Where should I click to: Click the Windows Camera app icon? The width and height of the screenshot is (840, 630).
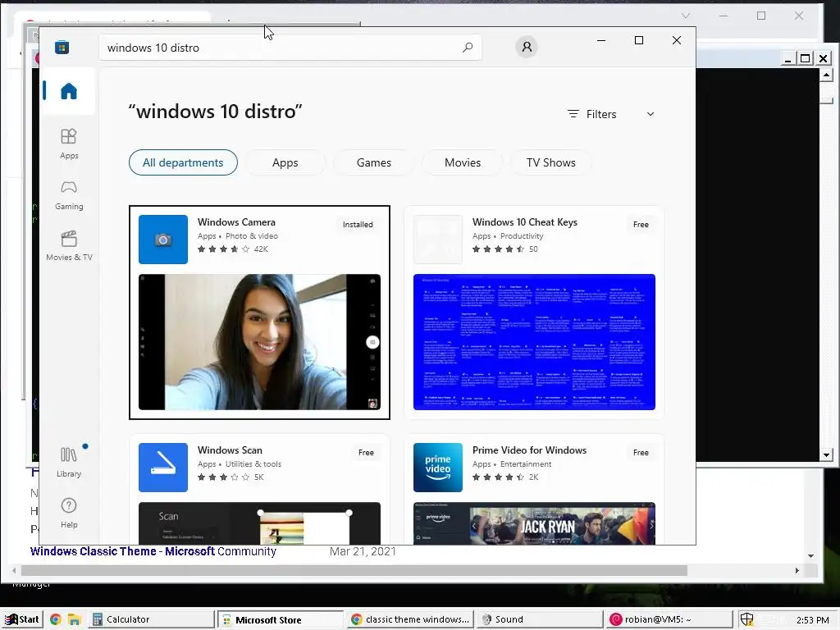click(163, 240)
